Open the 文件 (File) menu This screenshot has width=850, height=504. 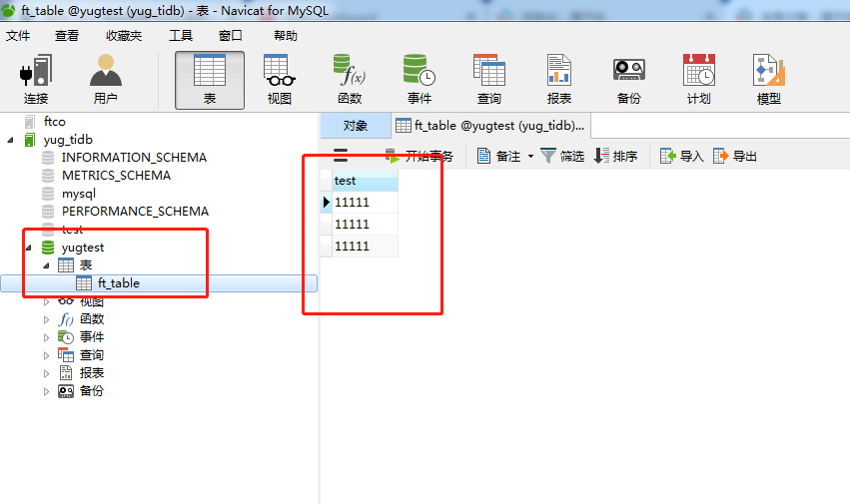coord(18,36)
